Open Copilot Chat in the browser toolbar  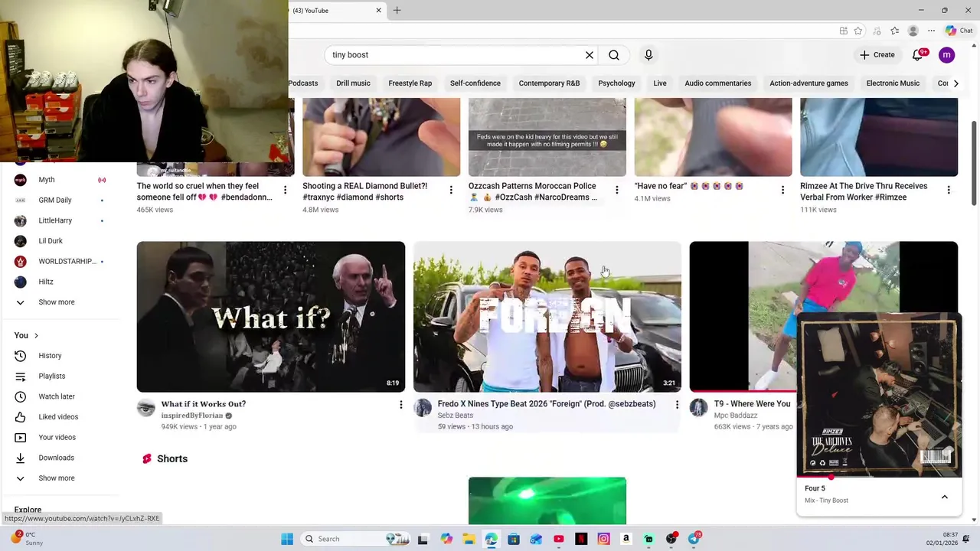959,31
